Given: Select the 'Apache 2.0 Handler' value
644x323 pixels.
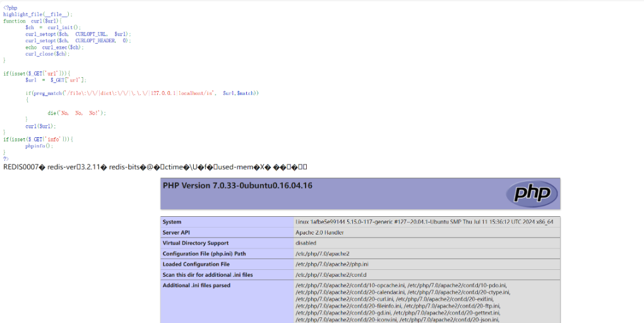Looking at the screenshot, I should tap(319, 233).
